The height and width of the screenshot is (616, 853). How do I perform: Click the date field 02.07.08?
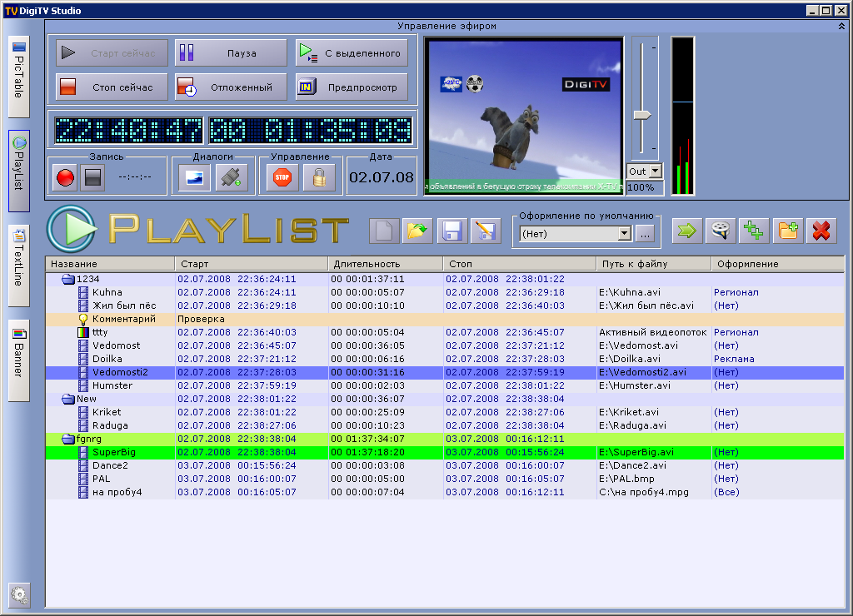tap(382, 177)
